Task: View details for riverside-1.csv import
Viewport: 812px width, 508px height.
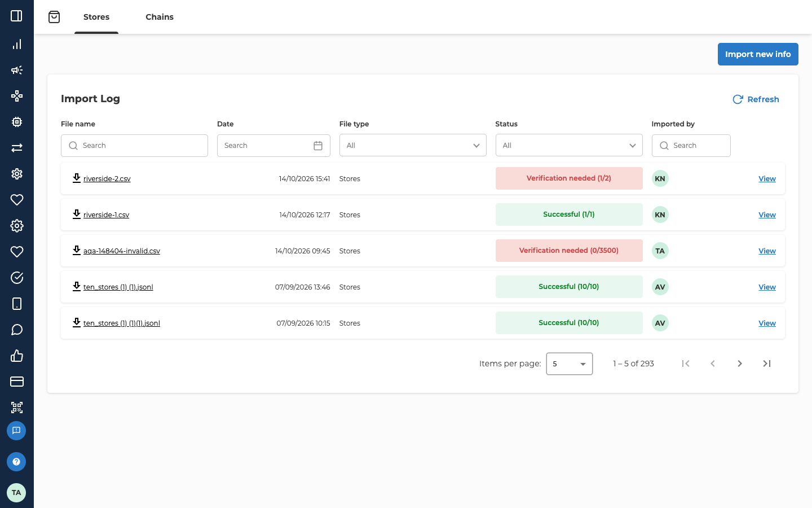Action: tap(767, 215)
